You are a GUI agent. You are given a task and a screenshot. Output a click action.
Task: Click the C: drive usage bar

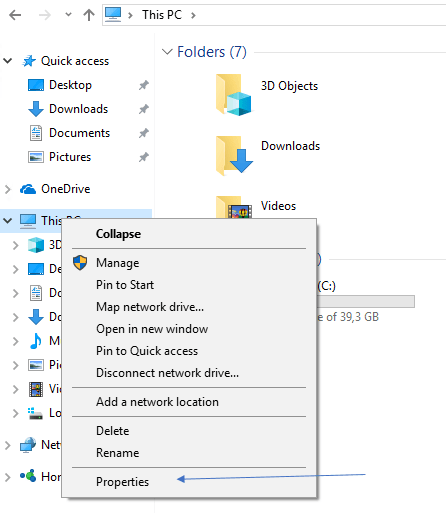tap(366, 301)
